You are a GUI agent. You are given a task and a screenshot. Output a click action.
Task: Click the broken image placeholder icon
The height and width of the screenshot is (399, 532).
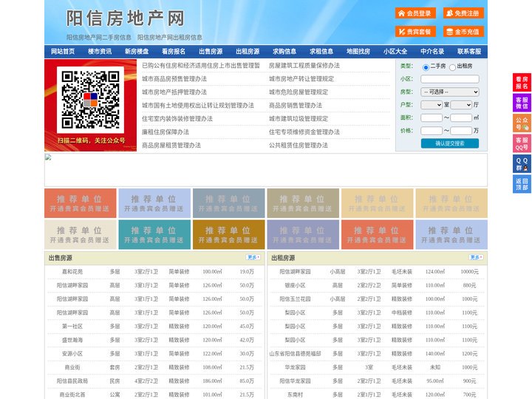tap(48, 157)
